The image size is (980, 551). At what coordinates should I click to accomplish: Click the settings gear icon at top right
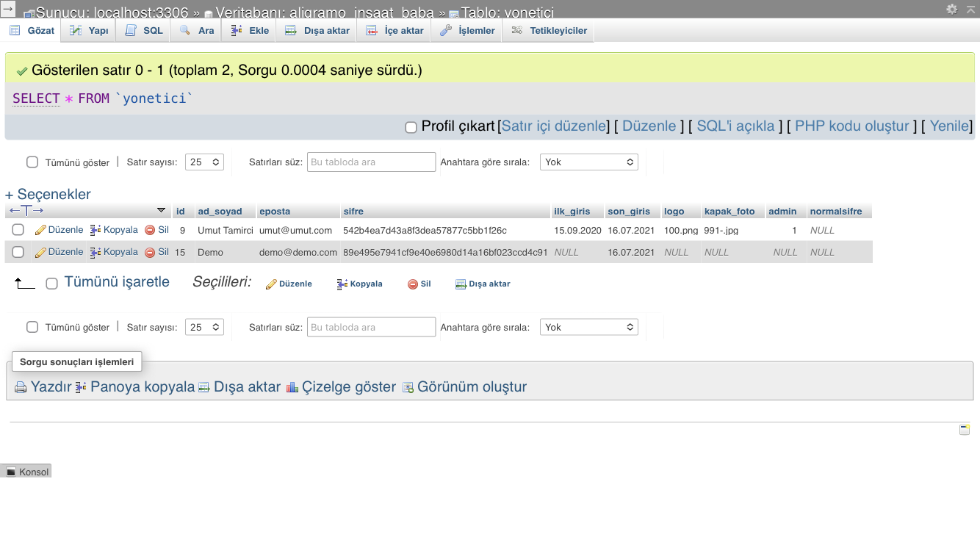[x=952, y=9]
